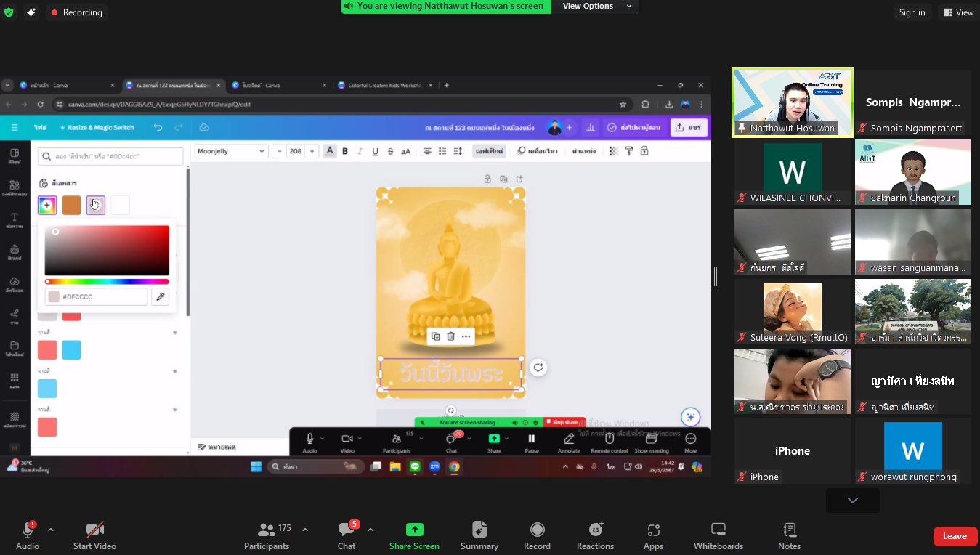The width and height of the screenshot is (980, 555).
Task: Click the font size field showing 208
Action: point(296,151)
